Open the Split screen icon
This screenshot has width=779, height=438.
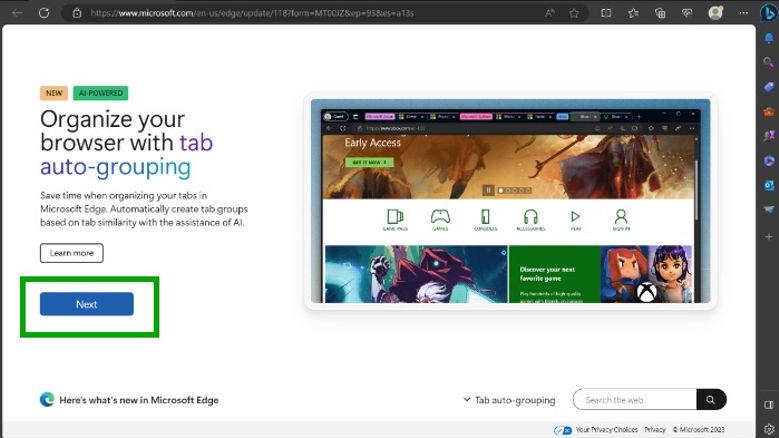click(606, 13)
